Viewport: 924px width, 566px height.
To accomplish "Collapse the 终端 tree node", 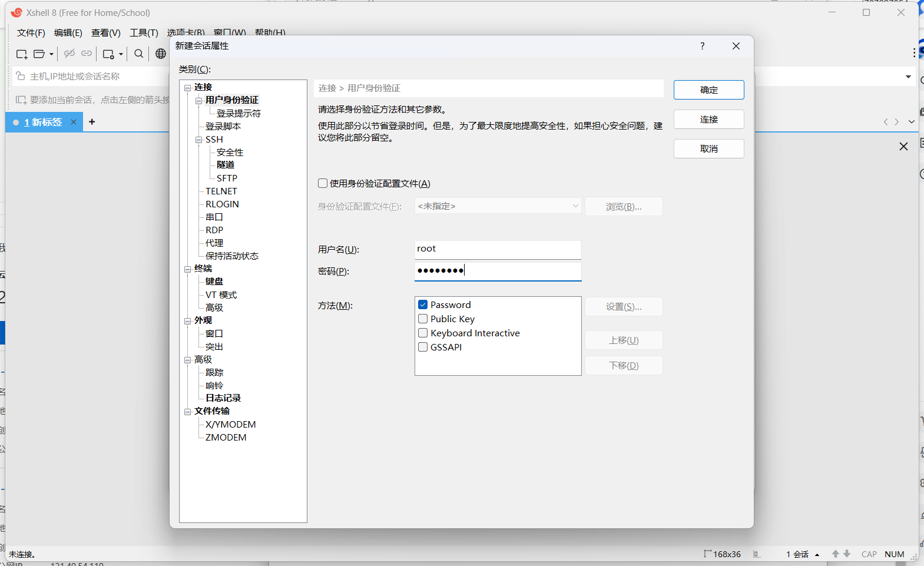I will click(187, 269).
